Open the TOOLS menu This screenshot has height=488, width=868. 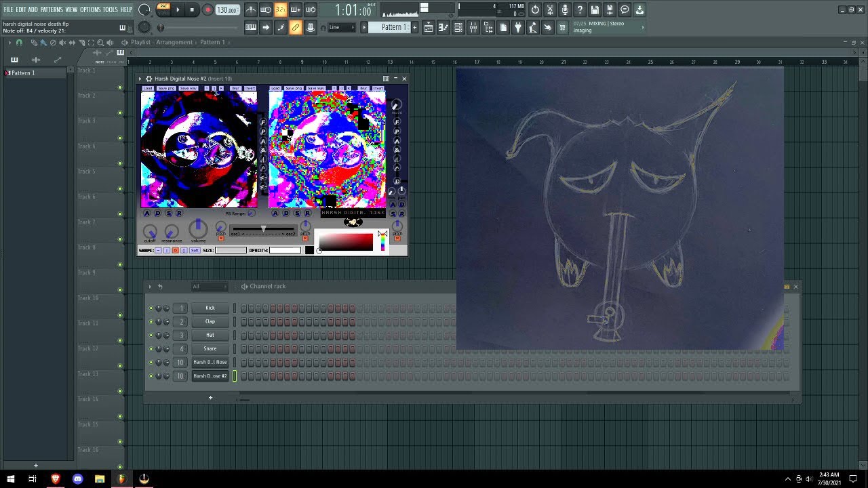(110, 9)
